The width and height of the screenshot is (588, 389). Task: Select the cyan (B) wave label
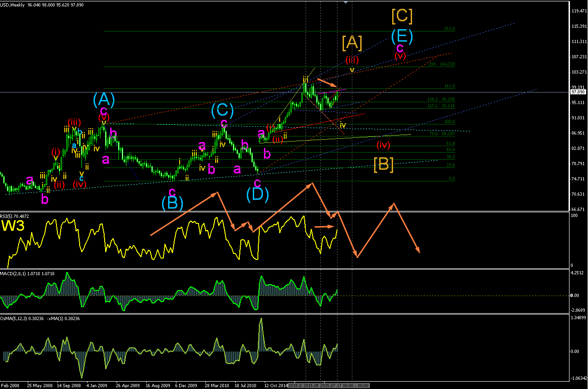click(172, 203)
